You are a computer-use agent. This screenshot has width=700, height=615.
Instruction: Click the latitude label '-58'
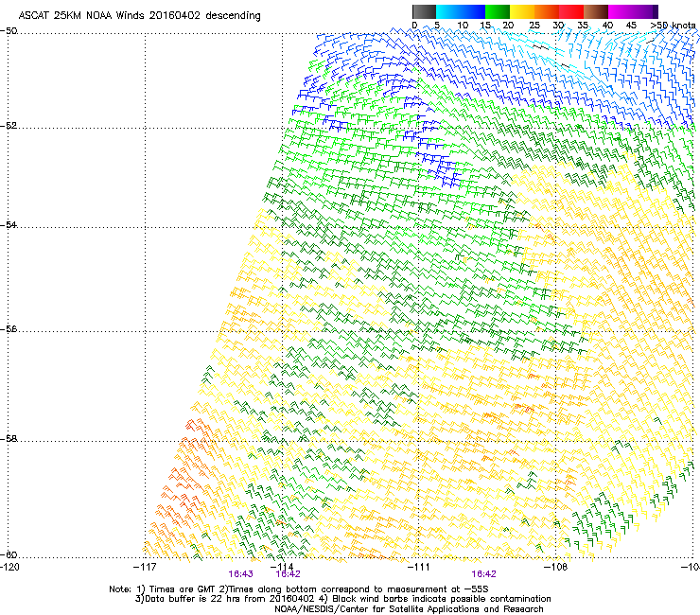click(x=9, y=439)
